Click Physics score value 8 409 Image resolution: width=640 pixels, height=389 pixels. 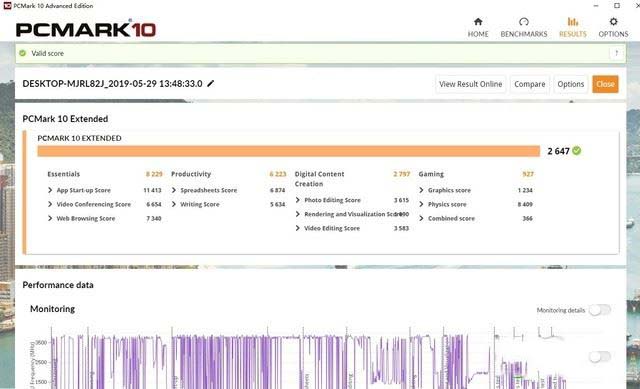point(525,204)
